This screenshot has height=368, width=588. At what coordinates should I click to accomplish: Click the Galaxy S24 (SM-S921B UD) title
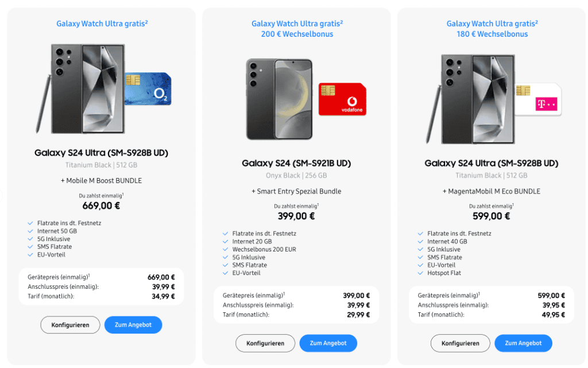coord(296,164)
